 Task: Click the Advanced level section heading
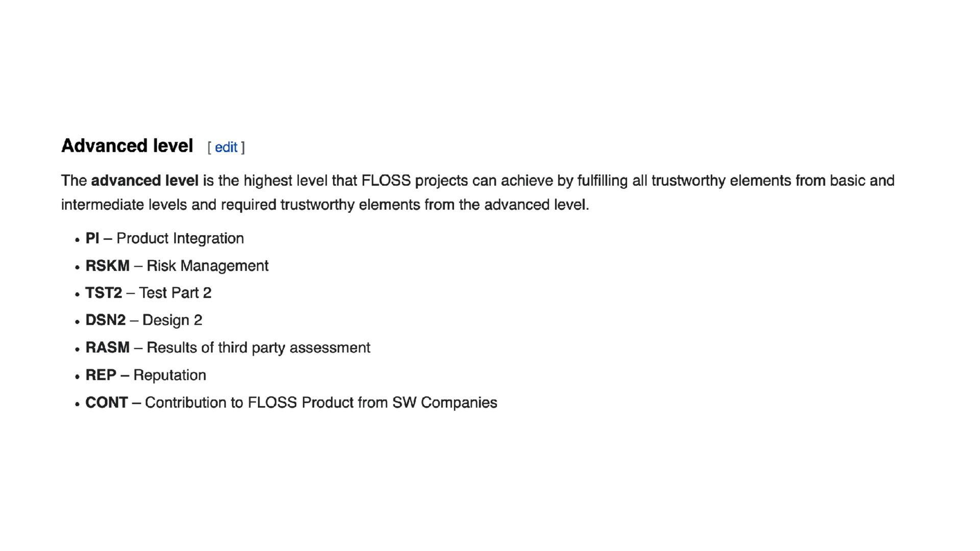127,146
